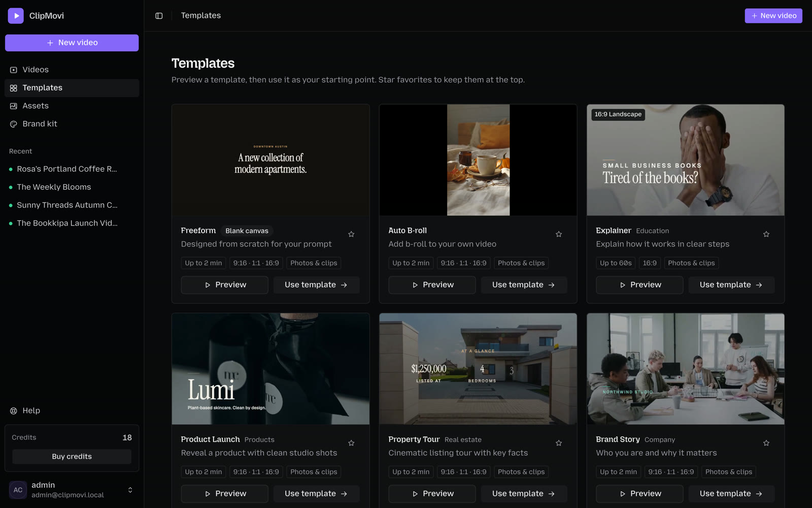Click the ClipMovi logo icon

(16, 16)
